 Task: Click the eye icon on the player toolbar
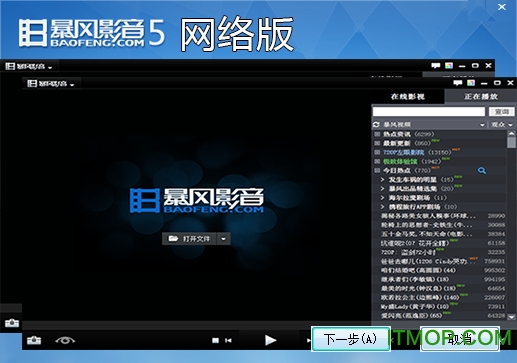(x=65, y=340)
